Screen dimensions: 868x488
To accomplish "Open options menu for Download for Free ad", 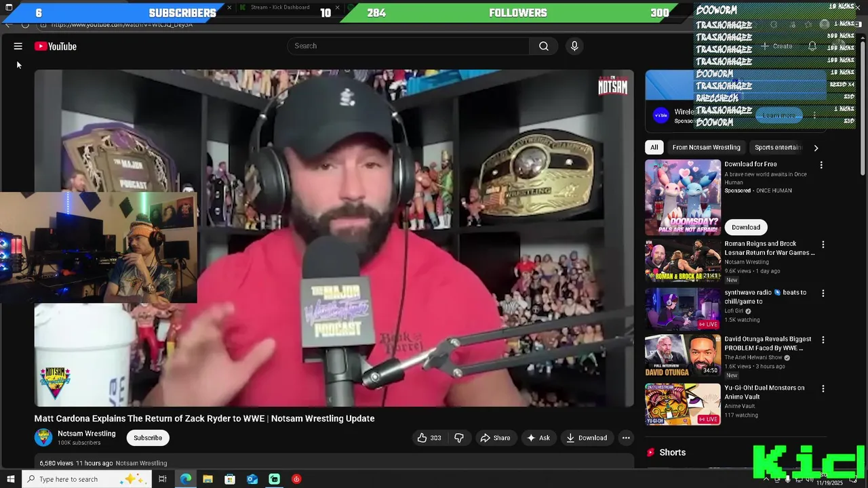I will click(821, 165).
